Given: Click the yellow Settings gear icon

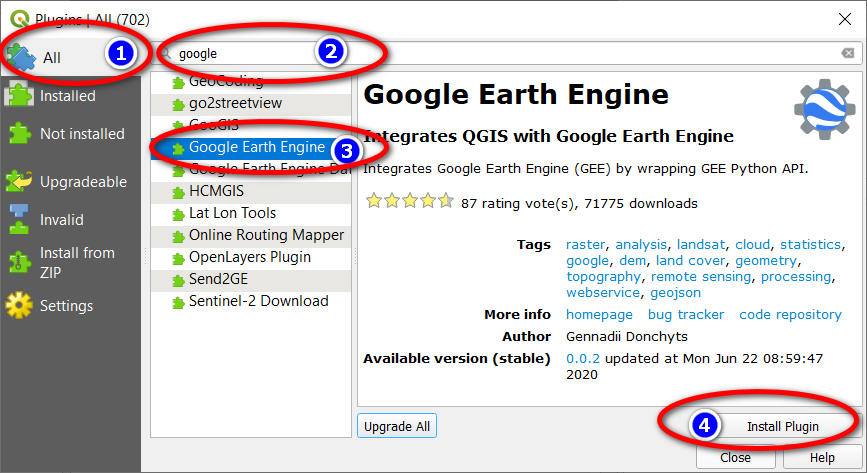Looking at the screenshot, I should click(19, 305).
